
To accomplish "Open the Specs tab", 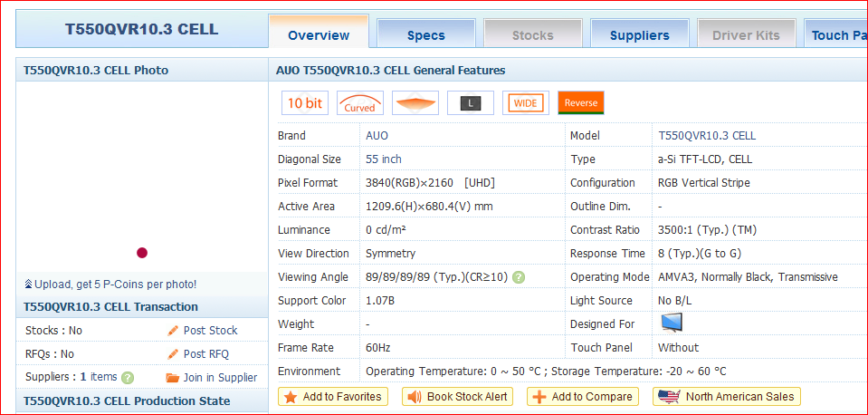I will click(x=426, y=35).
